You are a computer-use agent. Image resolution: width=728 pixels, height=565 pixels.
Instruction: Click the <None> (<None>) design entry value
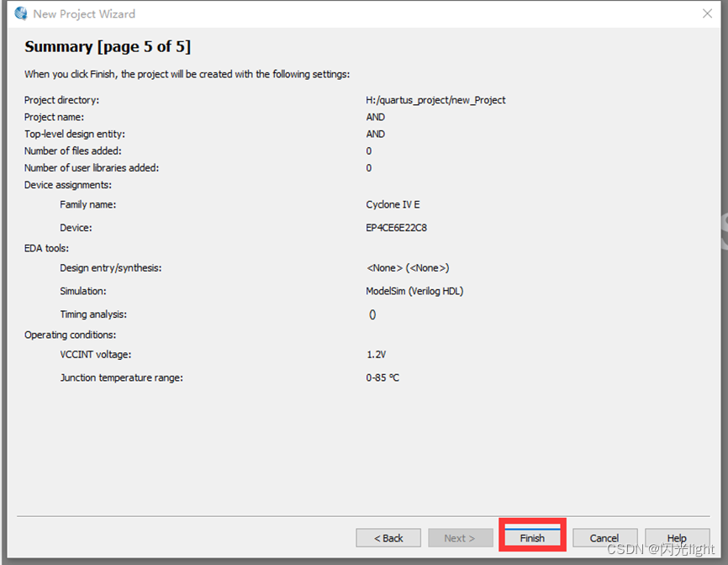pos(408,268)
